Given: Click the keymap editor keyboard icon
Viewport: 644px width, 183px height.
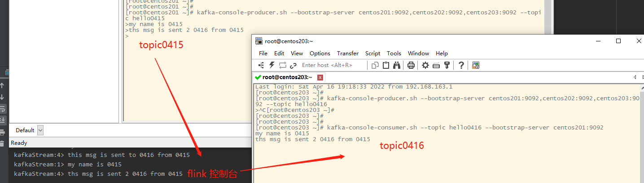Looking at the screenshot, I should [436, 65].
